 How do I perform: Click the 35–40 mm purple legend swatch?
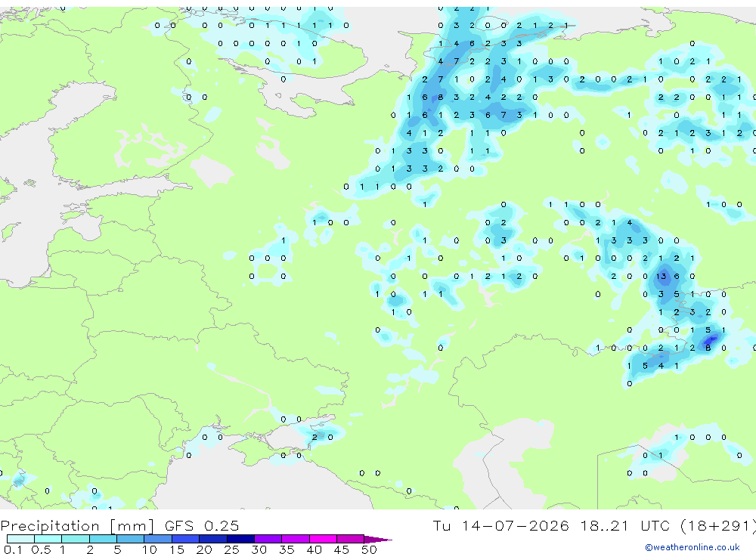[296, 539]
